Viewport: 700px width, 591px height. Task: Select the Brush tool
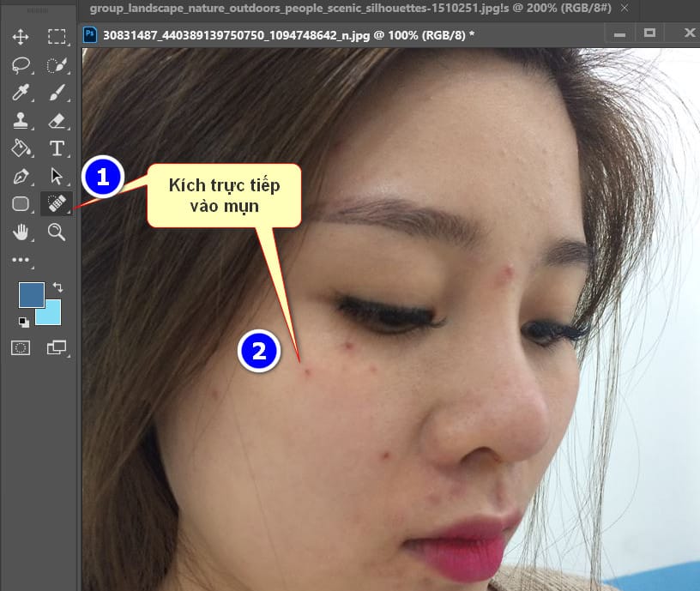click(56, 93)
